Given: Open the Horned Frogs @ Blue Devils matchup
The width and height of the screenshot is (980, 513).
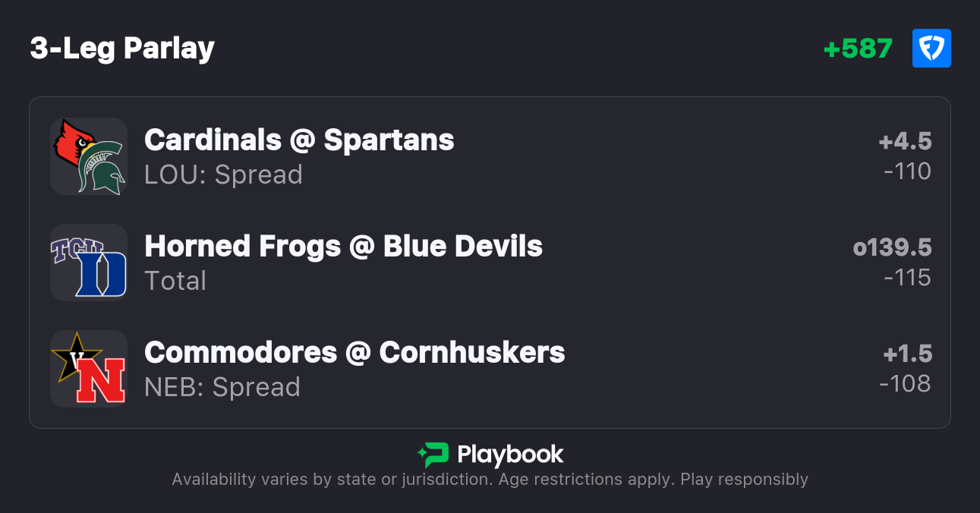Looking at the screenshot, I should pos(343,247).
